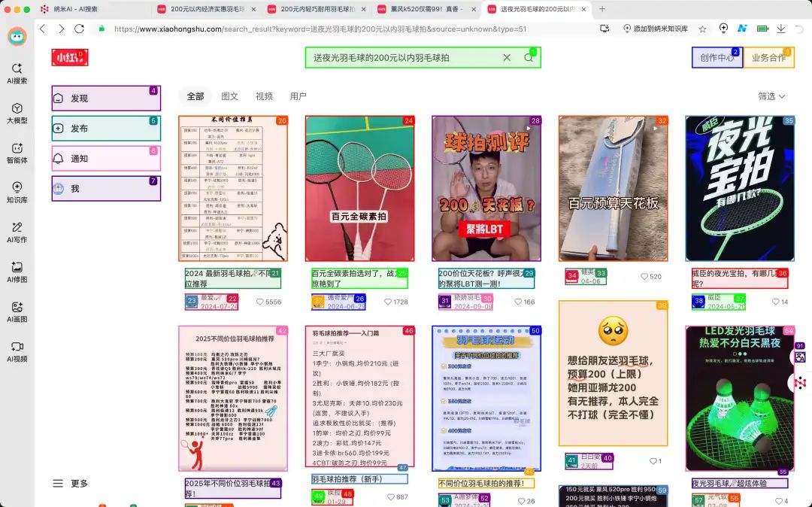This screenshot has width=812, height=507.
Task: Like the 夜光宝拍 post with 14 likes
Action: click(775, 302)
